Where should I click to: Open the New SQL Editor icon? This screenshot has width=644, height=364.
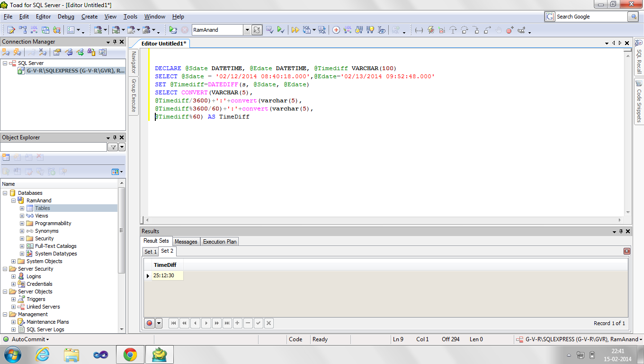click(x=10, y=30)
